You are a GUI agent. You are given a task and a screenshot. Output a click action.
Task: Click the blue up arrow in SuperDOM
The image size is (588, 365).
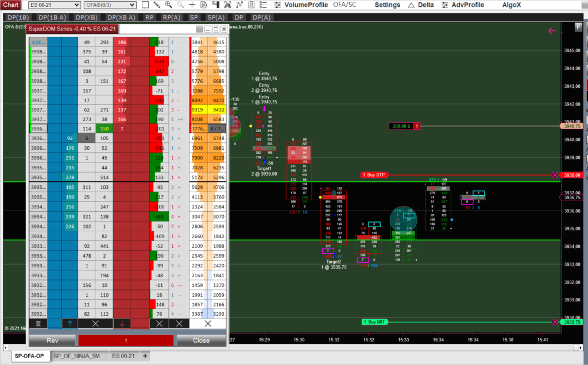[x=69, y=324]
